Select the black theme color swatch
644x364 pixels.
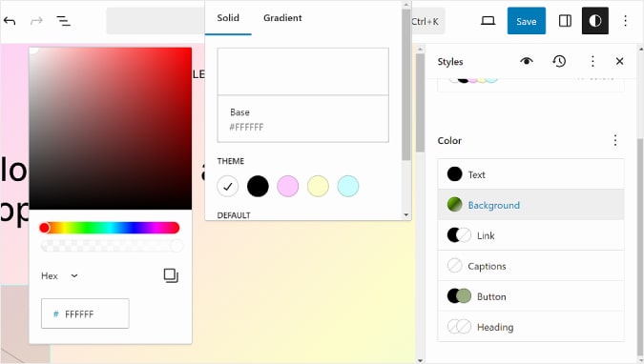tap(258, 187)
